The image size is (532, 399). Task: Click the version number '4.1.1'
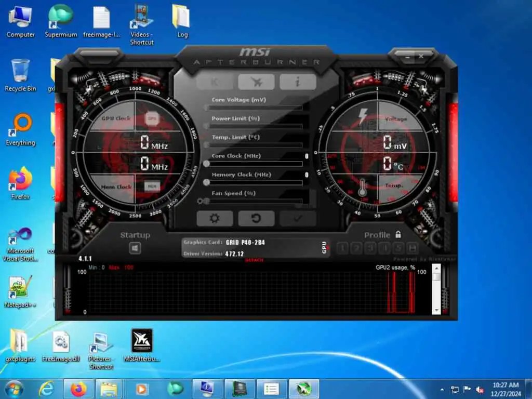click(x=85, y=259)
